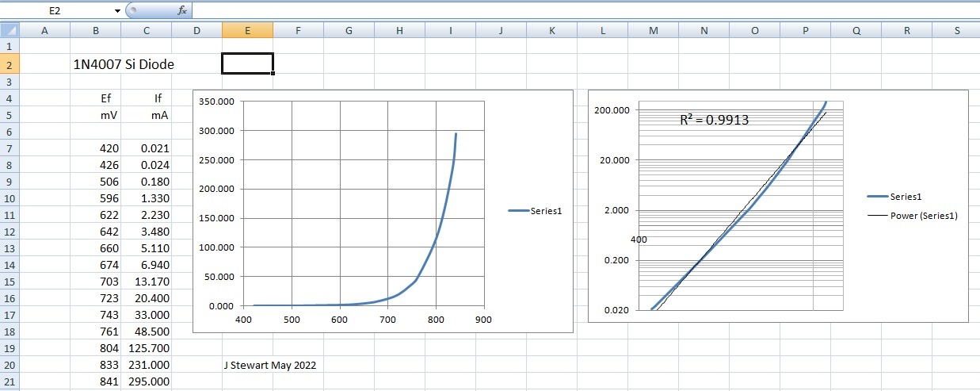Click the Name Box showing E2
Screen dimensions: 980x391
(55, 11)
